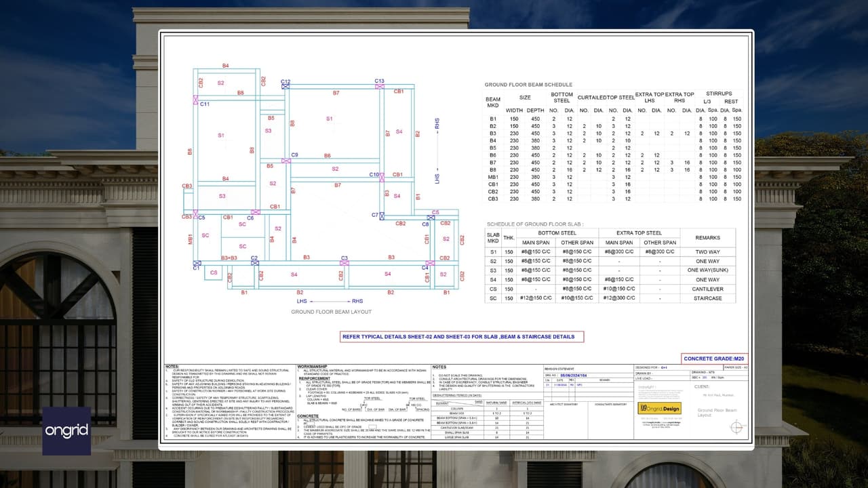Select the C13 column marker

(380, 87)
